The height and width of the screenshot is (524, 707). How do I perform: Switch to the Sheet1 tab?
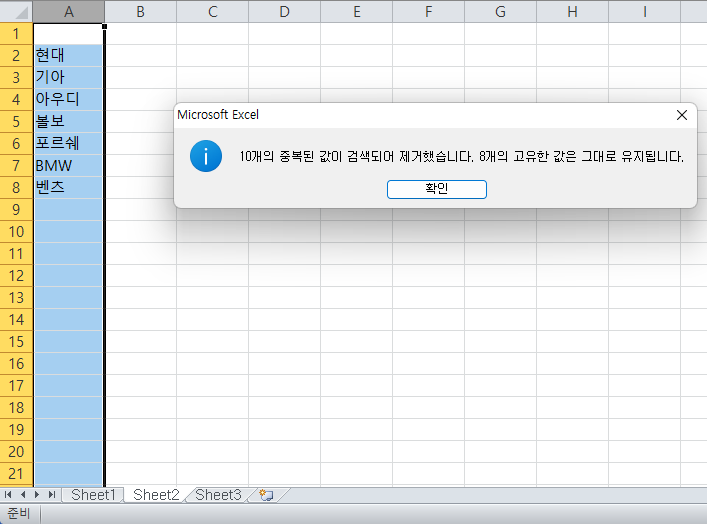point(93,495)
